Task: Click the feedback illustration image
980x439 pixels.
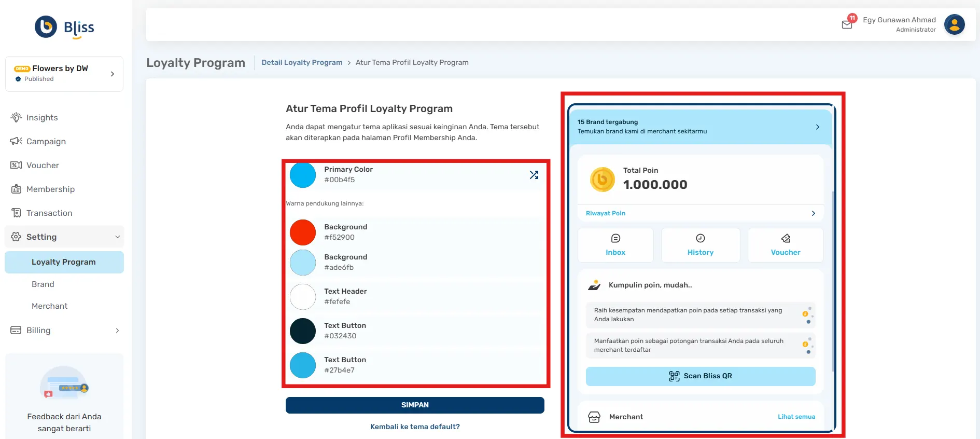Action: tap(64, 383)
